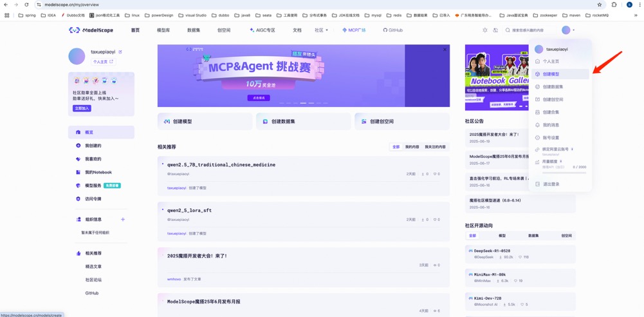The image size is (644, 317).
Task: Click 立即加入 badge button
Action: pyautogui.click(x=82, y=108)
